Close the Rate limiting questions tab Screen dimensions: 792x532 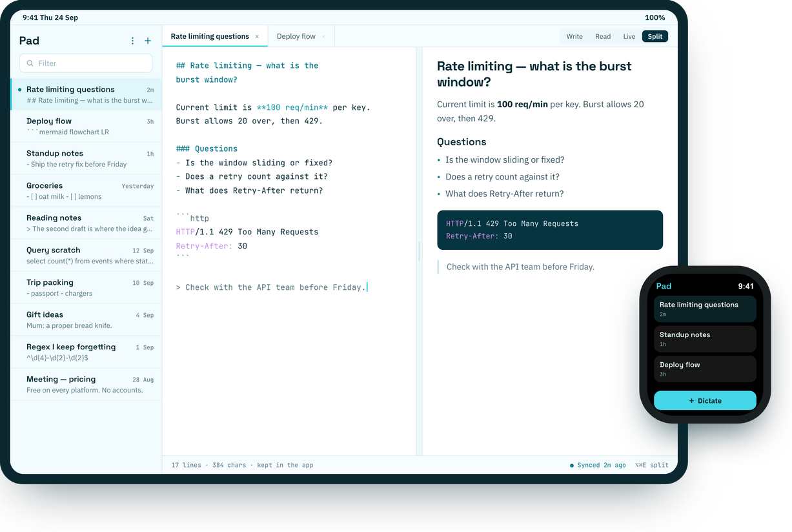pos(257,37)
